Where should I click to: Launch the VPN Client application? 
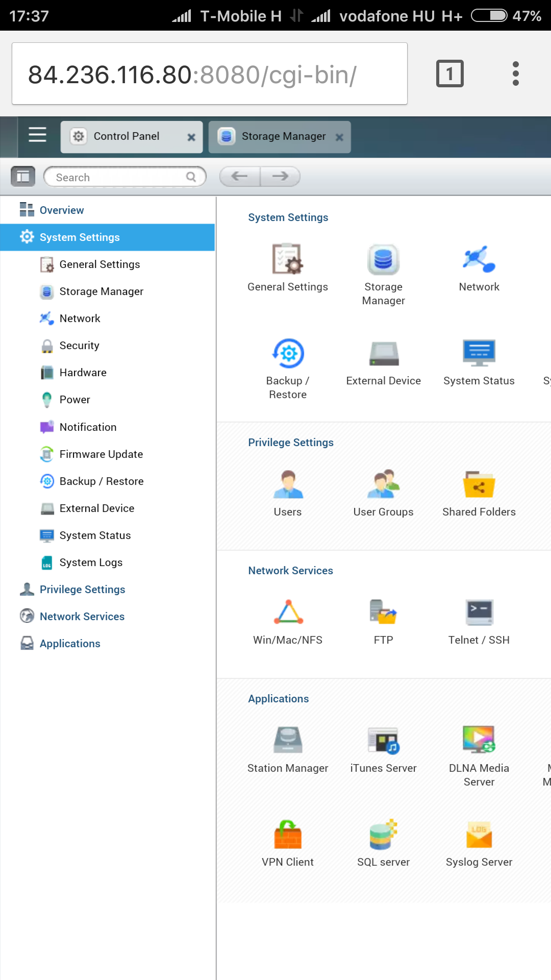coord(288,836)
